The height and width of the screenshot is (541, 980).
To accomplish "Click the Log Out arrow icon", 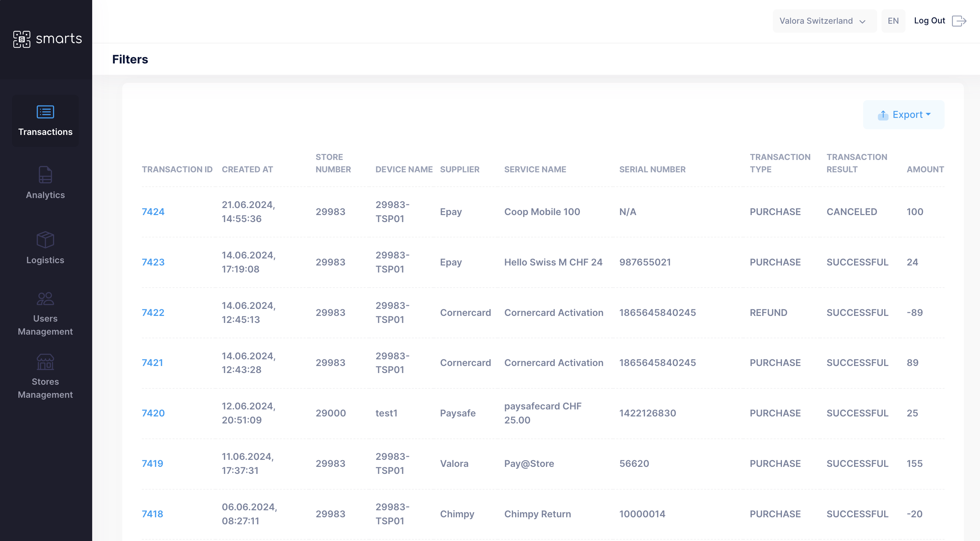I will click(x=959, y=21).
